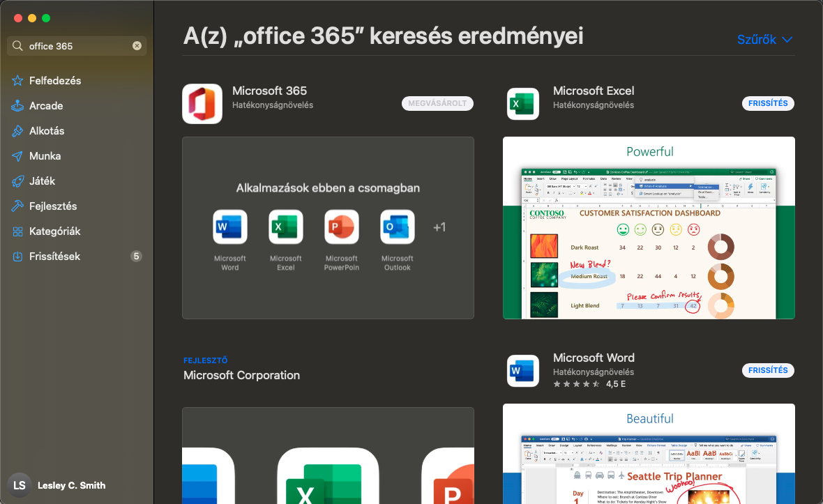Click the large PowerPoint icon in developer card
The width and height of the screenshot is (823, 504).
[448, 475]
